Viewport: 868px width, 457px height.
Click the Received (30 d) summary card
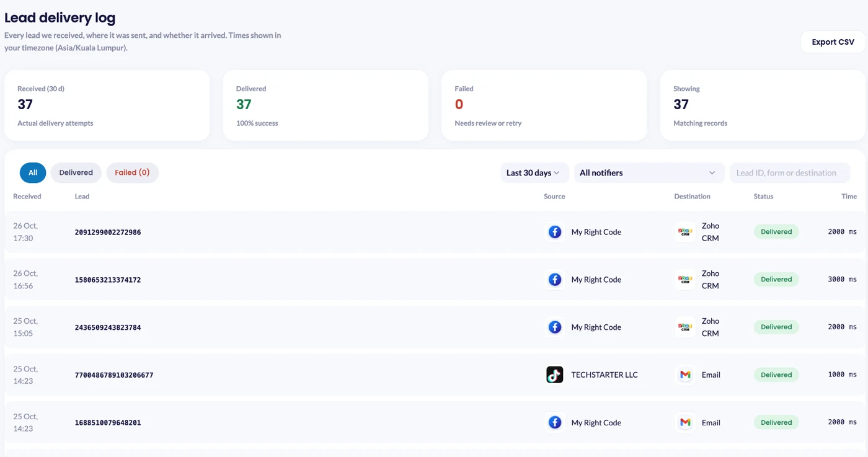click(x=107, y=105)
